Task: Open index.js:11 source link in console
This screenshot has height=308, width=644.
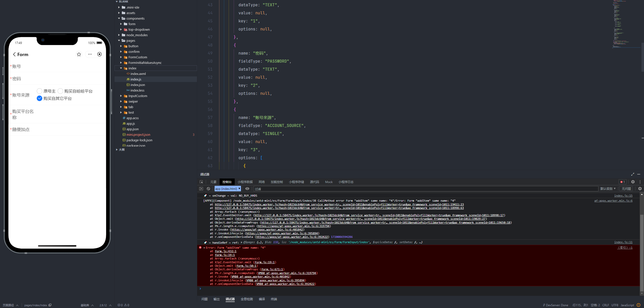Action: (623, 242)
